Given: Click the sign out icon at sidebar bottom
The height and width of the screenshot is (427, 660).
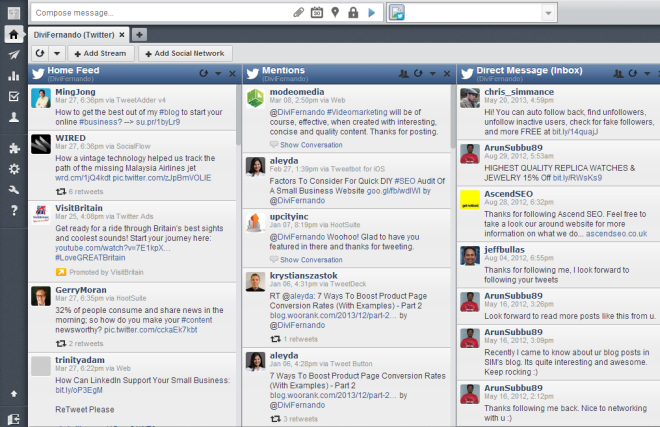Looking at the screenshot, I should (x=14, y=419).
